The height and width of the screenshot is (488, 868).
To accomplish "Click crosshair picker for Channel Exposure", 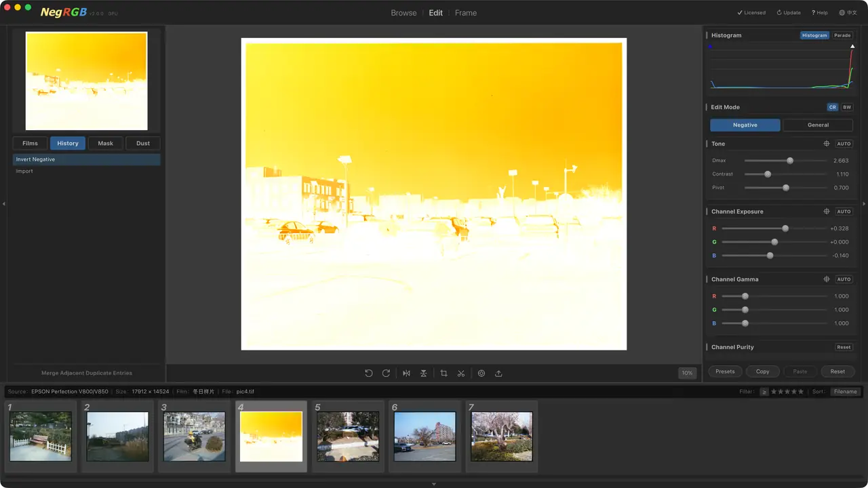I will click(827, 211).
